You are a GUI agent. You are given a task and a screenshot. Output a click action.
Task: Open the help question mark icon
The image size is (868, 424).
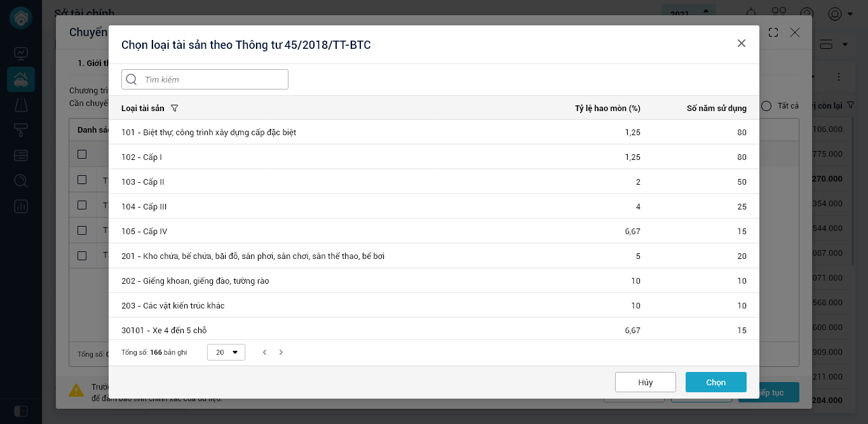(x=807, y=13)
